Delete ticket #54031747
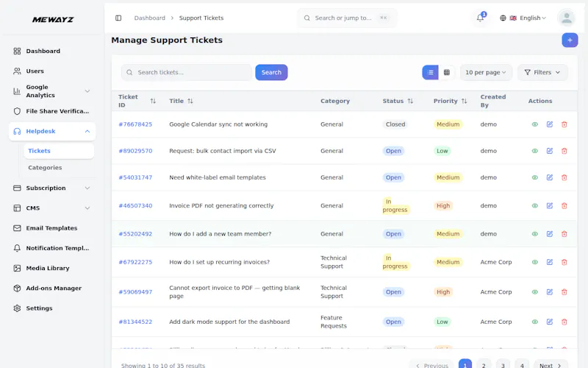Viewport: 588px width, 368px height. pyautogui.click(x=564, y=177)
